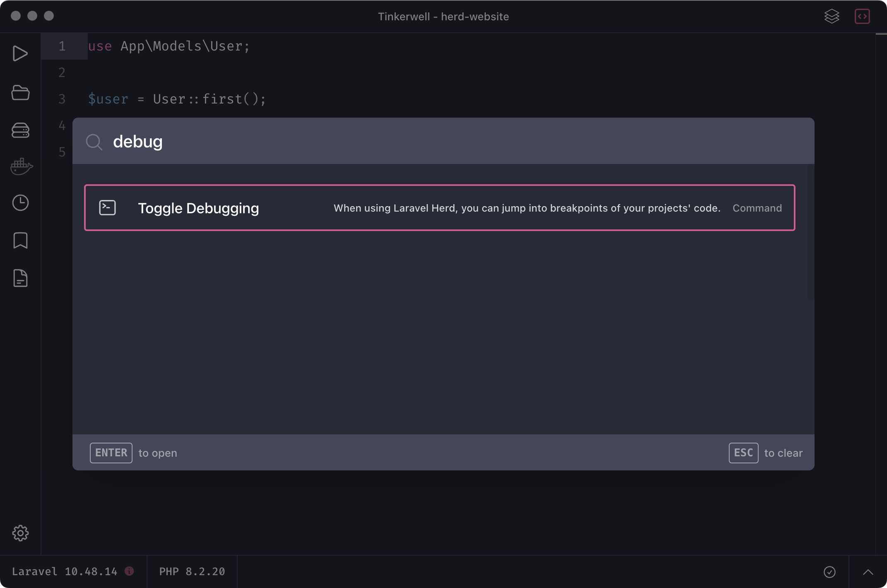887x588 pixels.
Task: Open settings gear icon
Action: pos(20,533)
